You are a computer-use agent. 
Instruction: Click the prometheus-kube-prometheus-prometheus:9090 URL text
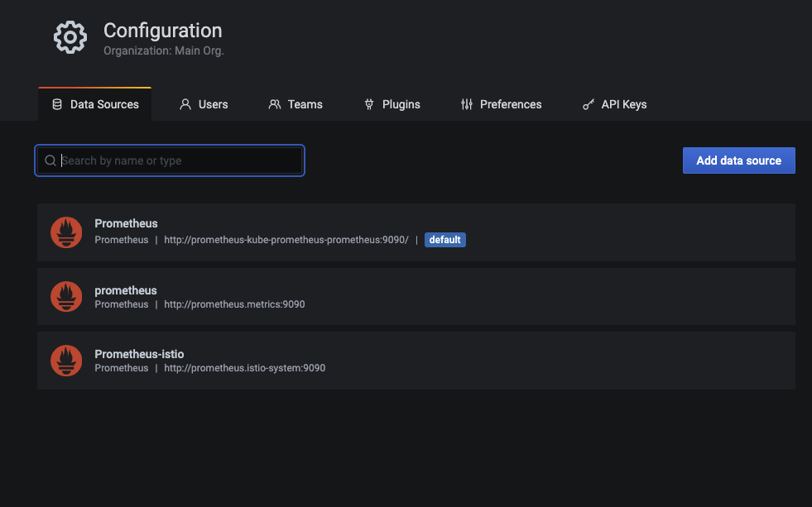coord(286,240)
